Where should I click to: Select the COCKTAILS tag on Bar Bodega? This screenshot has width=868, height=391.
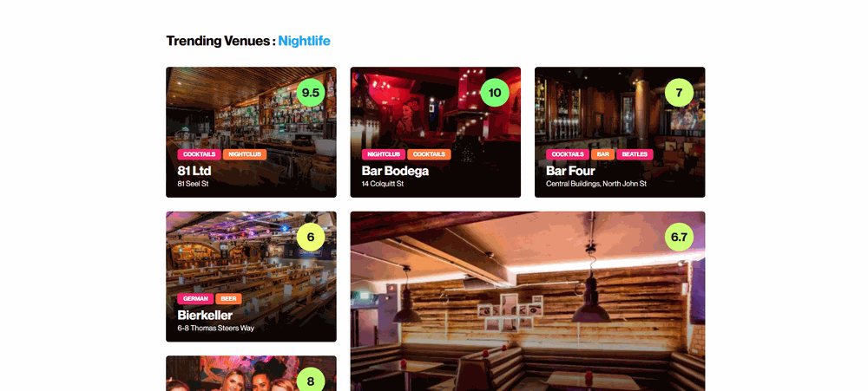click(x=429, y=154)
